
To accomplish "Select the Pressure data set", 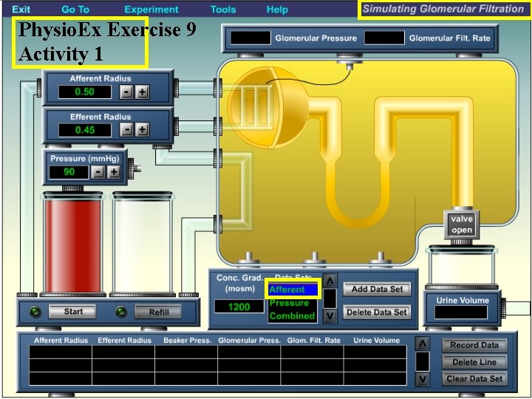I will point(293,303).
